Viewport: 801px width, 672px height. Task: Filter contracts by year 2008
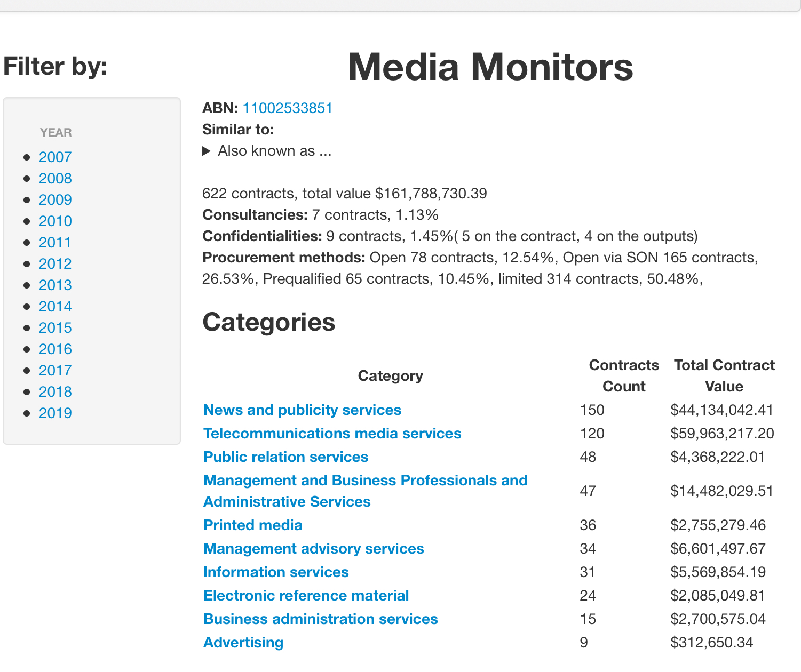click(x=55, y=179)
